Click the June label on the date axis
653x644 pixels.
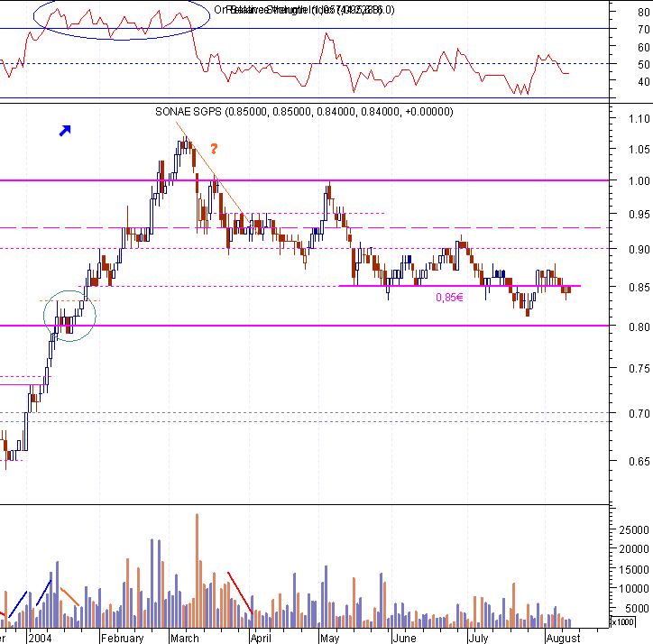point(404,638)
